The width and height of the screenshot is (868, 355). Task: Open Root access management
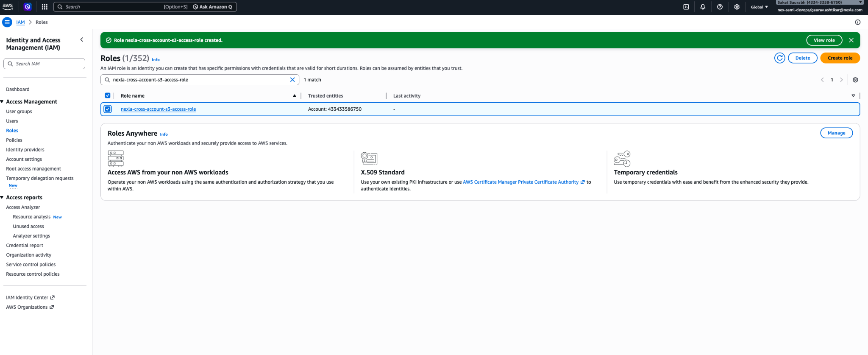33,169
